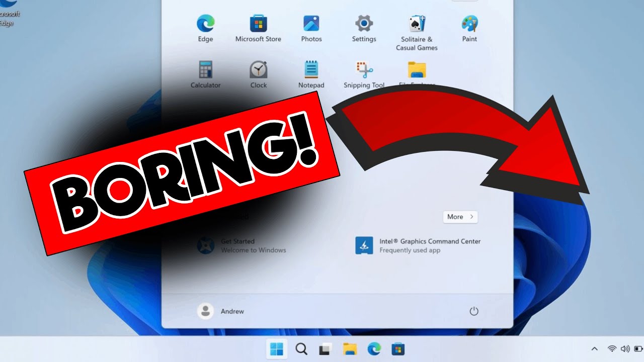Screen dimensions: 644x362
Task: Select the Microsoft Edge desktop shortcut
Action: pos(9,14)
